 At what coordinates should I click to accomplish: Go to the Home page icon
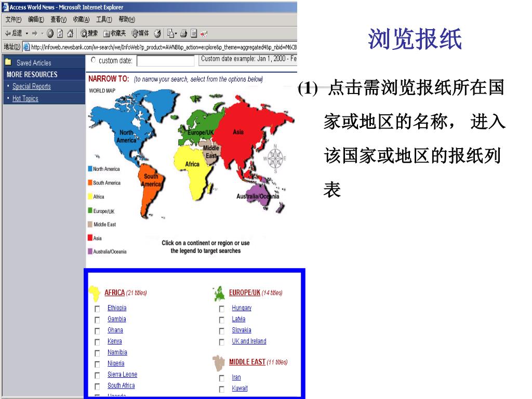click(70, 33)
